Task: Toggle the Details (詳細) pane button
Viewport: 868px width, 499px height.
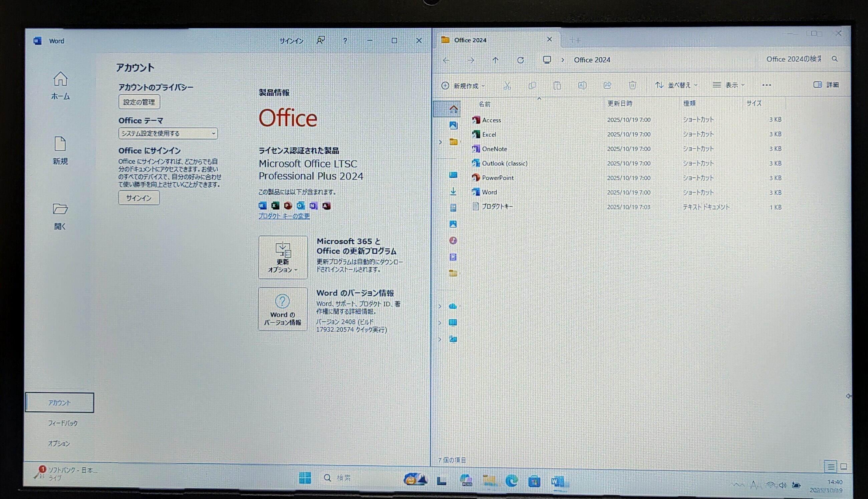Action: 826,85
